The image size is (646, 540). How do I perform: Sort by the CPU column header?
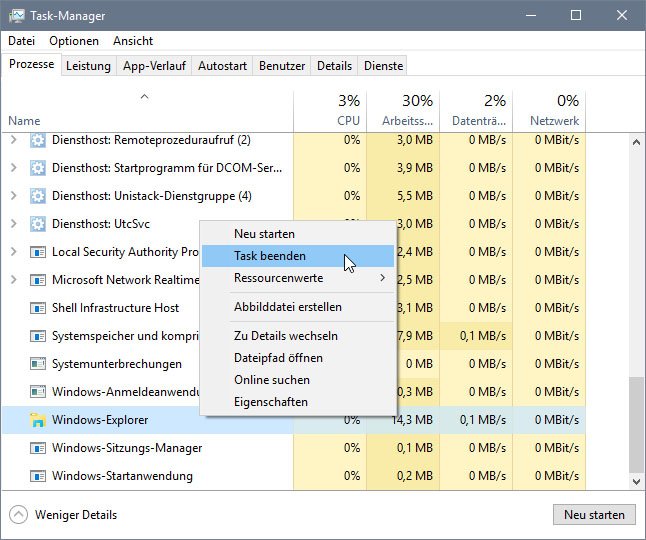point(330,111)
